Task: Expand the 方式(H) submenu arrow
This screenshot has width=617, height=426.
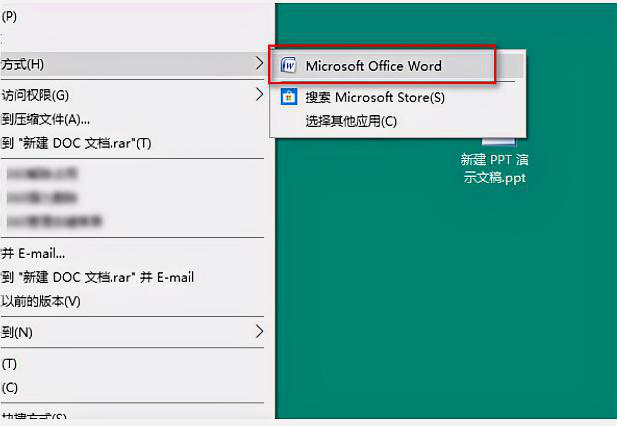Action: [260, 64]
